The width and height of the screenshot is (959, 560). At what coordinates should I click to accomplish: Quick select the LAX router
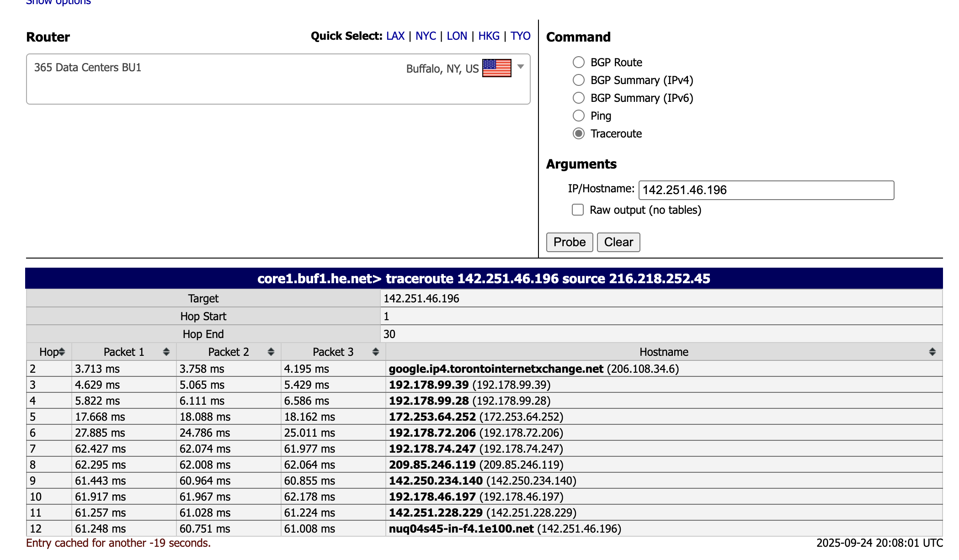pyautogui.click(x=395, y=36)
